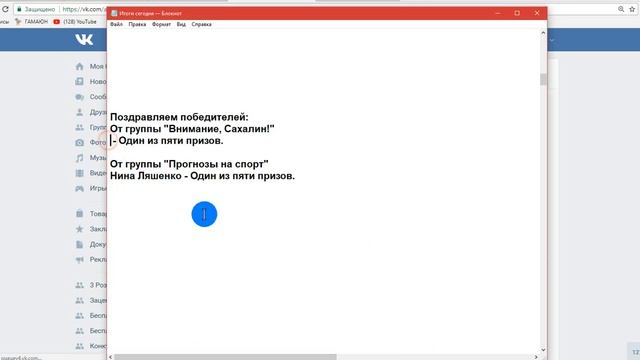The width and height of the screenshot is (640, 360).
Task: Click the Notepad horizontal scrollbar thumb
Action: click(x=225, y=357)
